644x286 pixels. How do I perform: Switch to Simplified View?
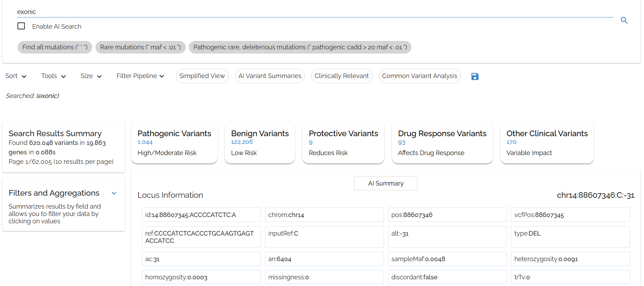pos(202,76)
